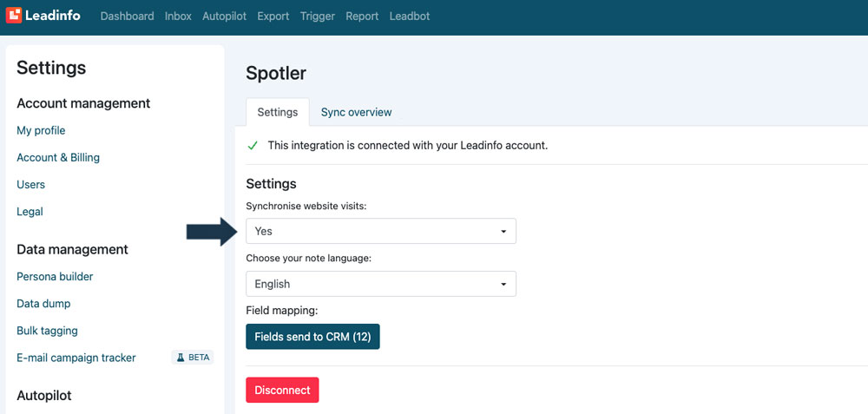The height and width of the screenshot is (414, 868).
Task: Click the Fields send to CRM (12) button
Action: 312,337
